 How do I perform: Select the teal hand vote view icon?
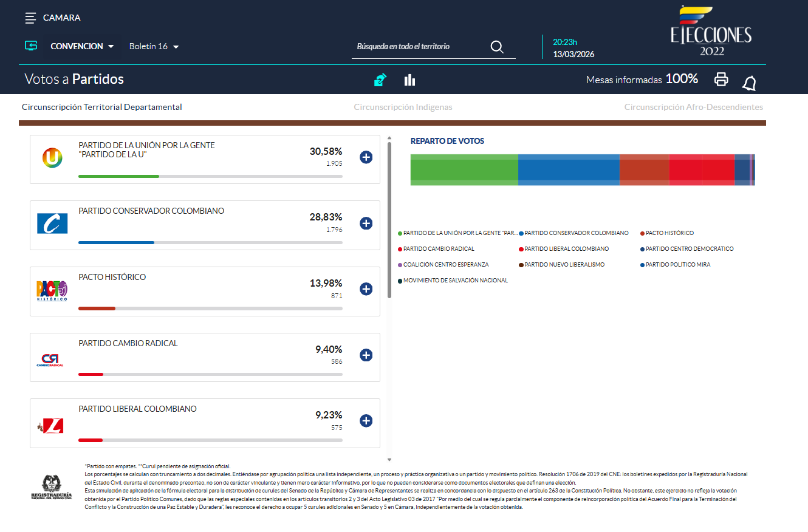point(380,80)
